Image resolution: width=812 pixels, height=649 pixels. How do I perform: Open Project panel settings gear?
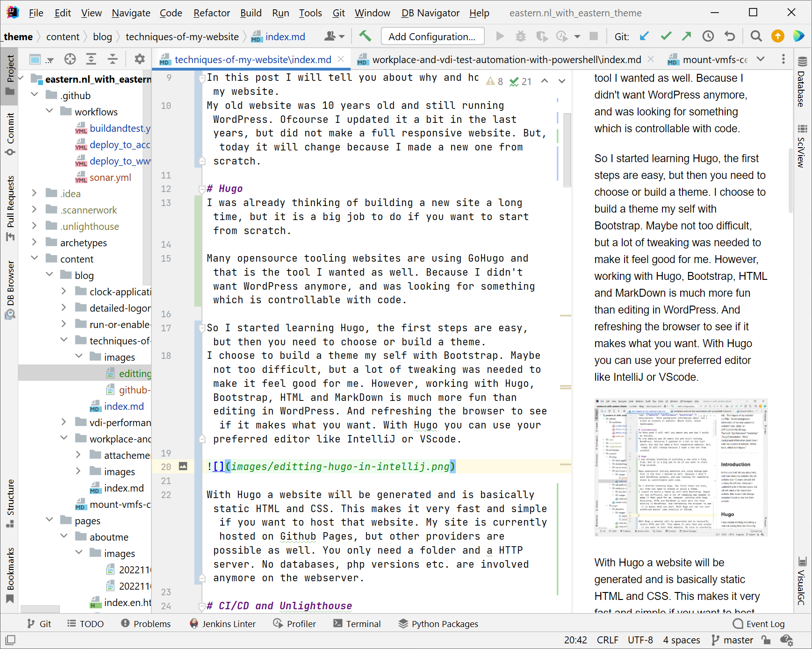pyautogui.click(x=139, y=59)
